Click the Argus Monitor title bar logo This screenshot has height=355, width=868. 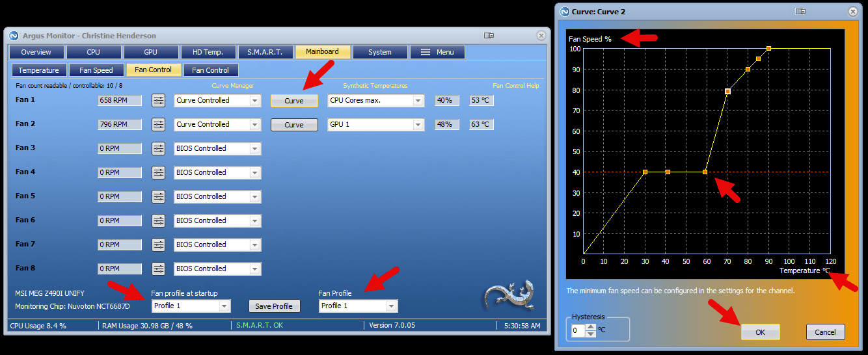click(x=14, y=35)
